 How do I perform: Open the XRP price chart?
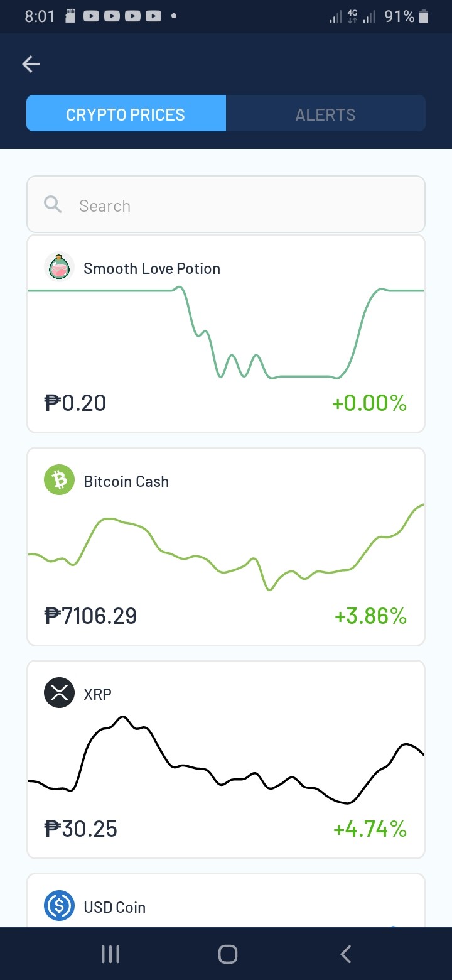[226, 759]
